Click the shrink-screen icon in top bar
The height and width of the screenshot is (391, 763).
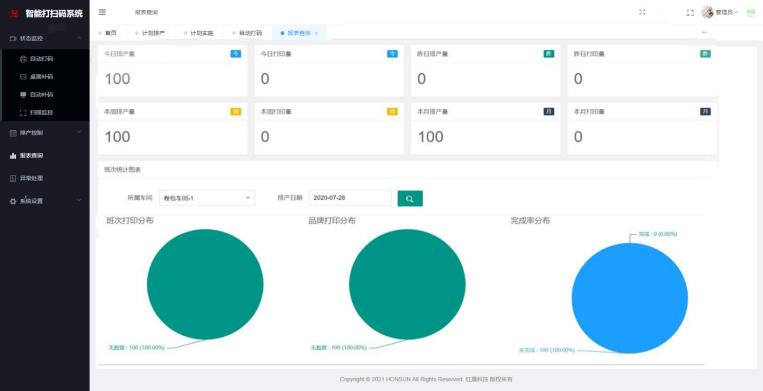(x=642, y=12)
